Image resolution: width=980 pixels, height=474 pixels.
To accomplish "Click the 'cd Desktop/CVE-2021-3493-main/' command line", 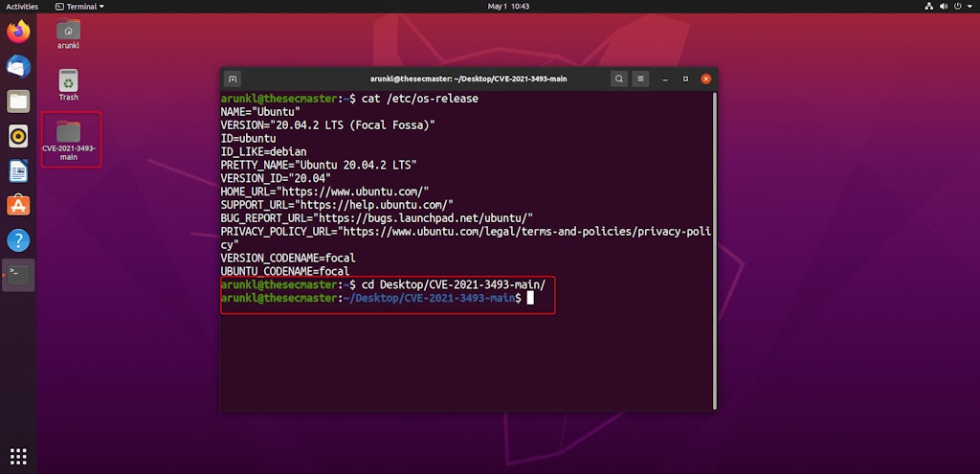I will [x=383, y=284].
